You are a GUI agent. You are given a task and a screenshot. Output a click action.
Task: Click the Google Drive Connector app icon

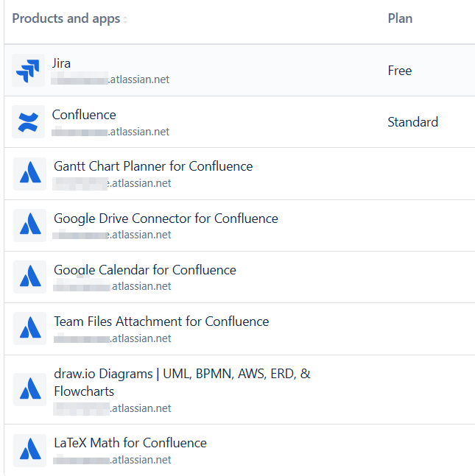pyautogui.click(x=29, y=225)
